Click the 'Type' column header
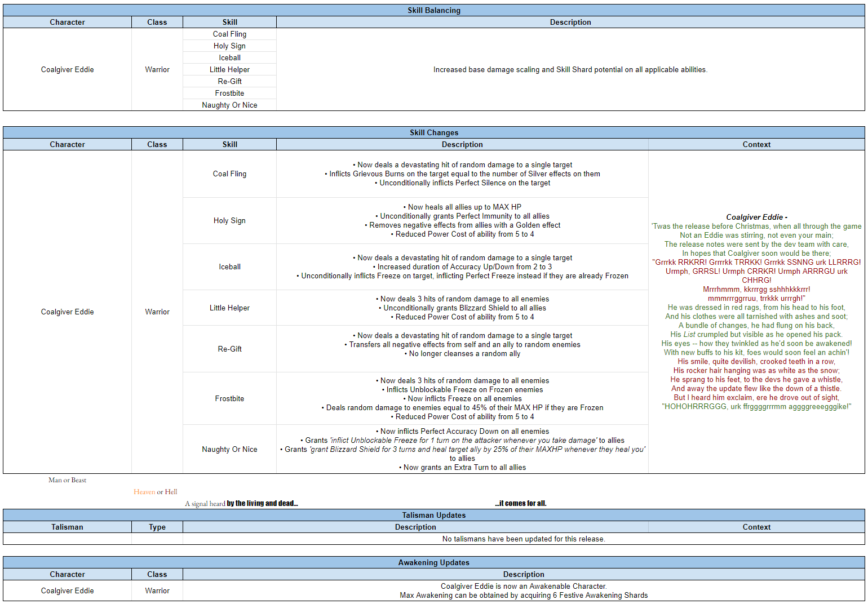The image size is (868, 604). coord(157,527)
